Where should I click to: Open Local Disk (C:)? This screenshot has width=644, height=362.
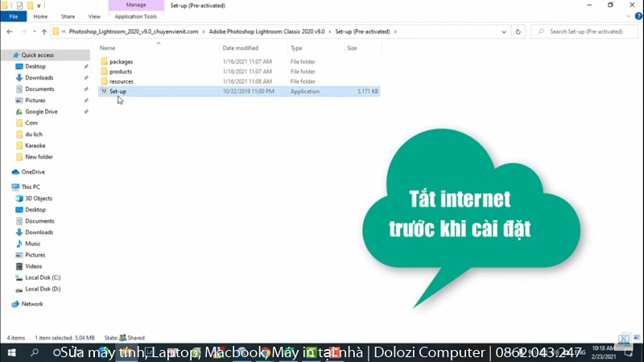pos(43,278)
